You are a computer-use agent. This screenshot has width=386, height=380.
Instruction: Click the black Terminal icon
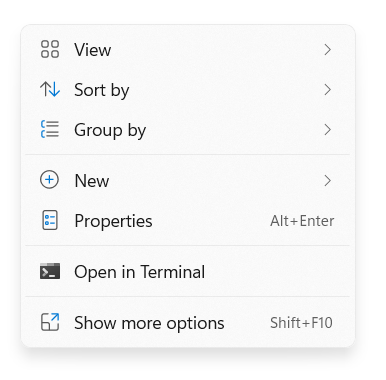point(50,271)
